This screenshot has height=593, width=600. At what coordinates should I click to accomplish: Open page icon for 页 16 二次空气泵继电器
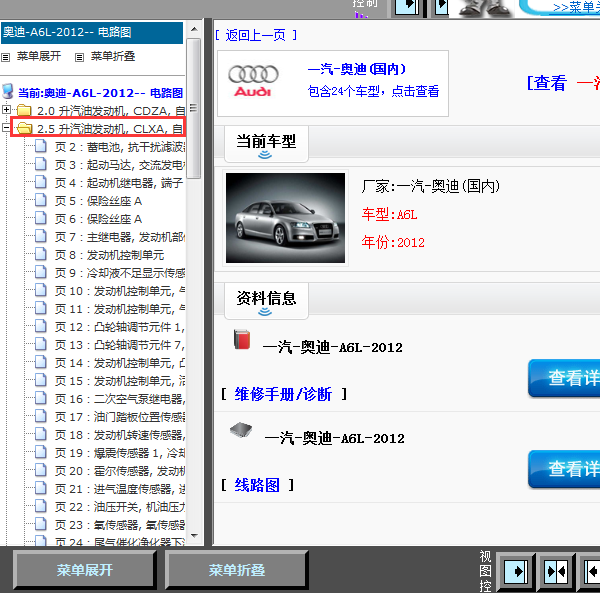pos(41,398)
